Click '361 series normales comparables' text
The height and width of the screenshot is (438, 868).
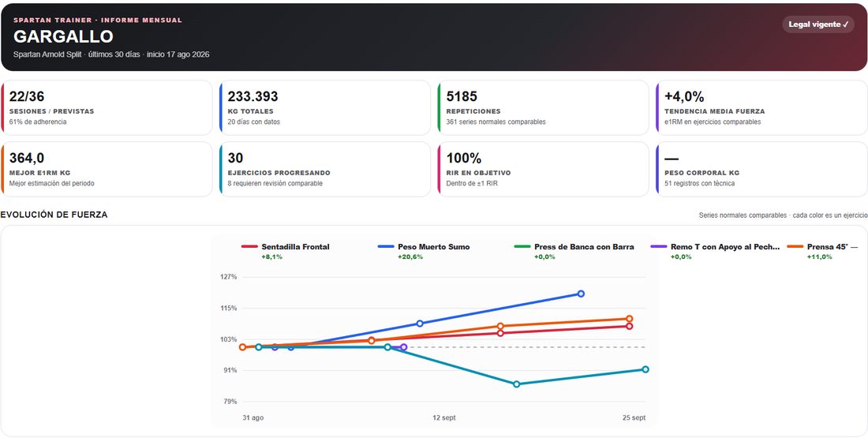coord(496,122)
